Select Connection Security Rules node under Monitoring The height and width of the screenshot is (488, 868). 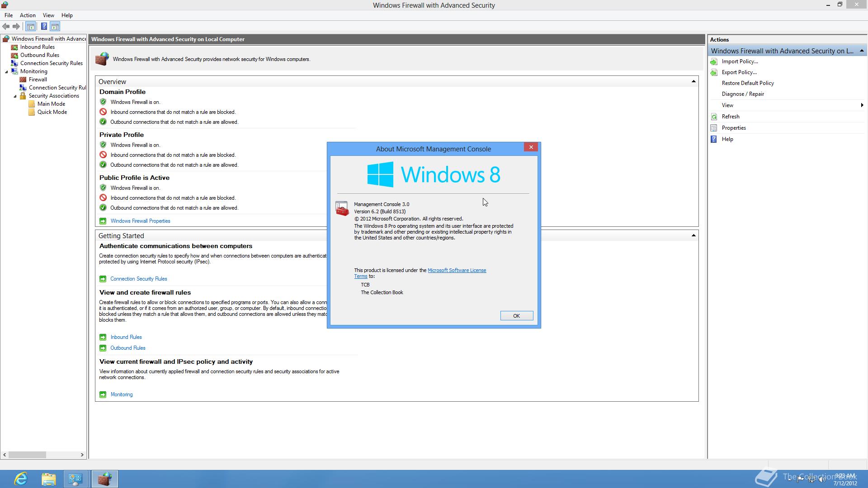[57, 88]
